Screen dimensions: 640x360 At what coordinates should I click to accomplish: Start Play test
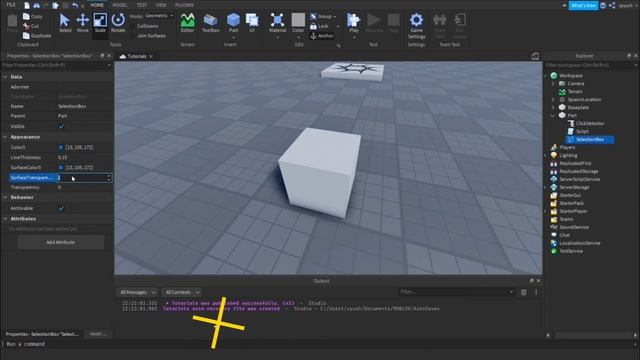click(x=353, y=23)
